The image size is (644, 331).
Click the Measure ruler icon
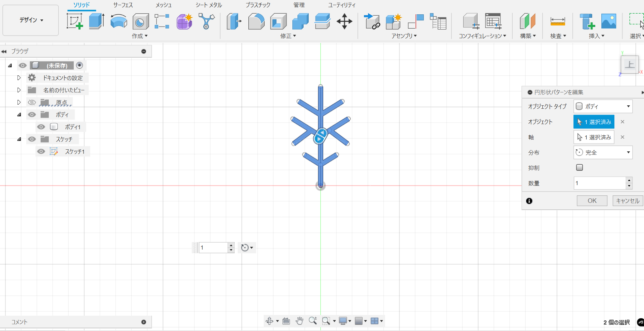(x=558, y=21)
